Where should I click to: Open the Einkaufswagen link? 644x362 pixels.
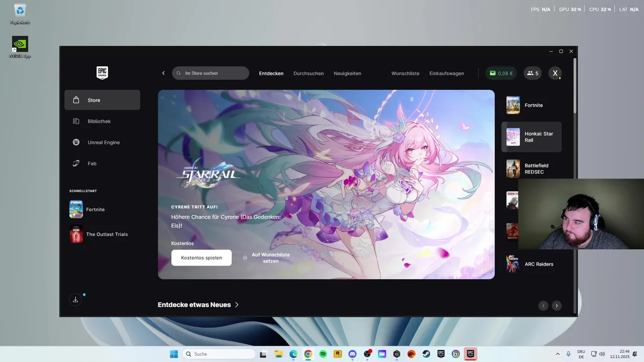click(447, 73)
